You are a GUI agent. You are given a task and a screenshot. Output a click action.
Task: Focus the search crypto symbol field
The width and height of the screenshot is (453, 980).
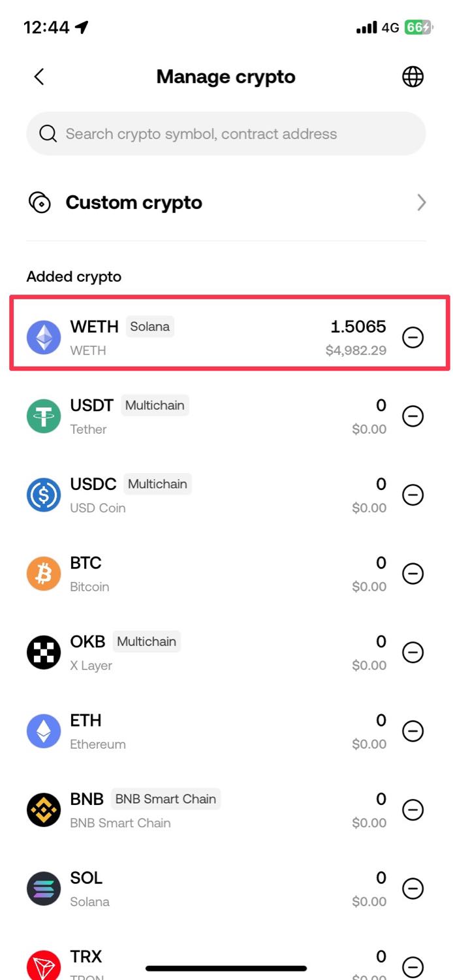click(226, 134)
